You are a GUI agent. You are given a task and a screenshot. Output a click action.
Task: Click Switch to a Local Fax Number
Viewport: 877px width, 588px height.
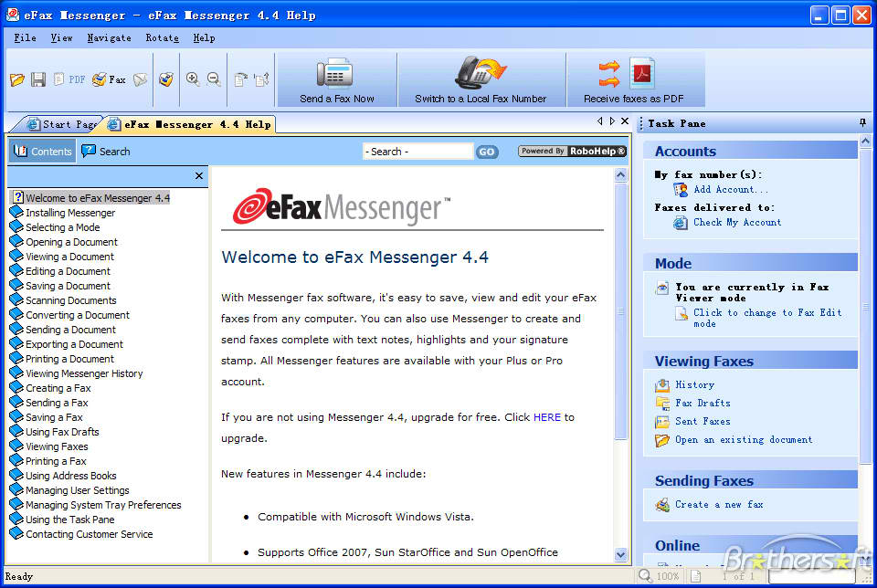click(x=481, y=80)
